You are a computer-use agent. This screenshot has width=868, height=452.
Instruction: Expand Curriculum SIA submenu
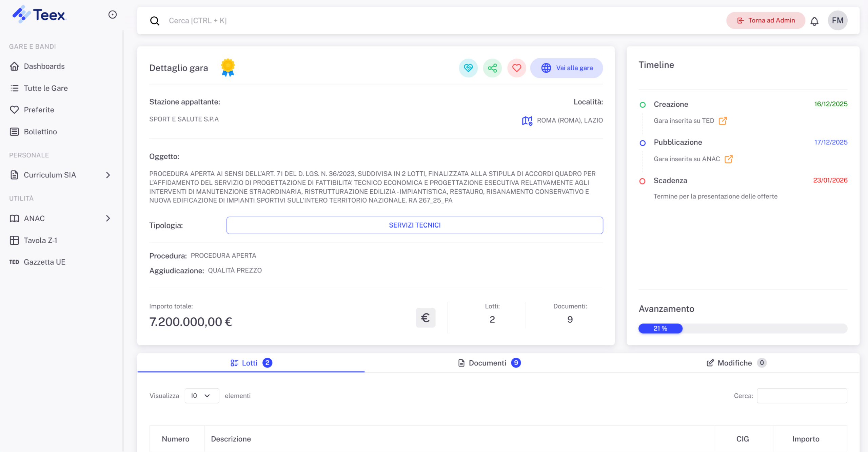[108, 175]
